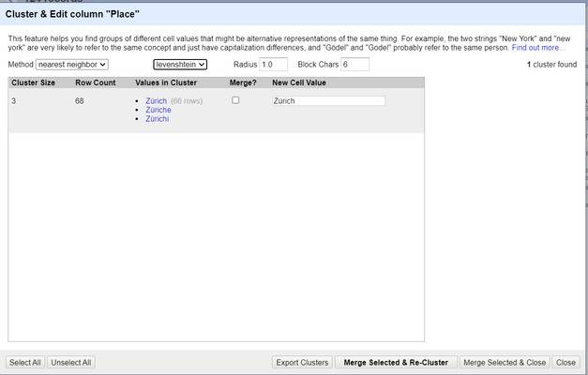This screenshot has height=375, width=588.
Task: Open the Method dropdown showing nearest neighbor
Action: pyautogui.click(x=72, y=65)
